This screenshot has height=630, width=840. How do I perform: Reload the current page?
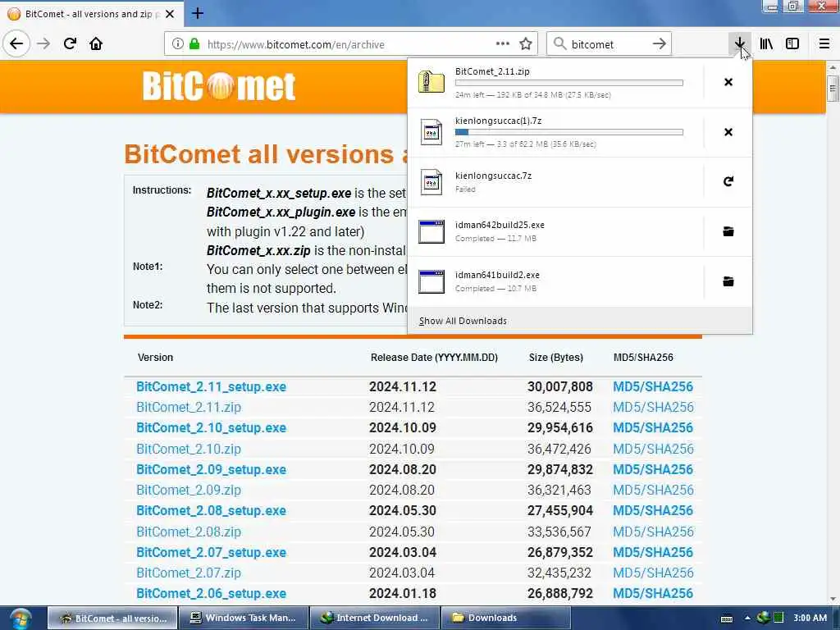70,44
